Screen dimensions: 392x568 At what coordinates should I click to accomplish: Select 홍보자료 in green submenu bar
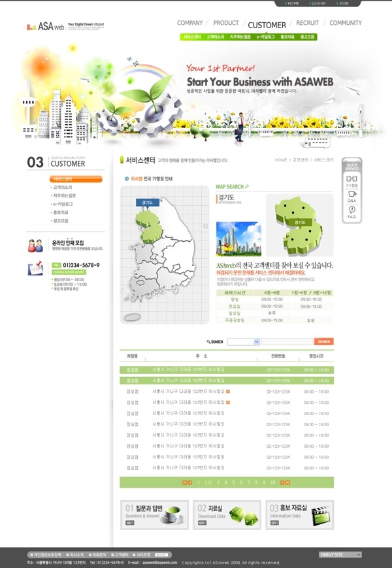click(287, 37)
